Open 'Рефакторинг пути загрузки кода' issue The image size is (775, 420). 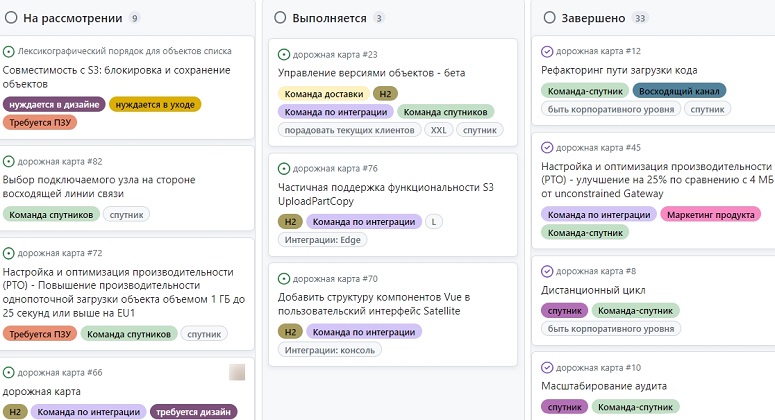point(619,70)
